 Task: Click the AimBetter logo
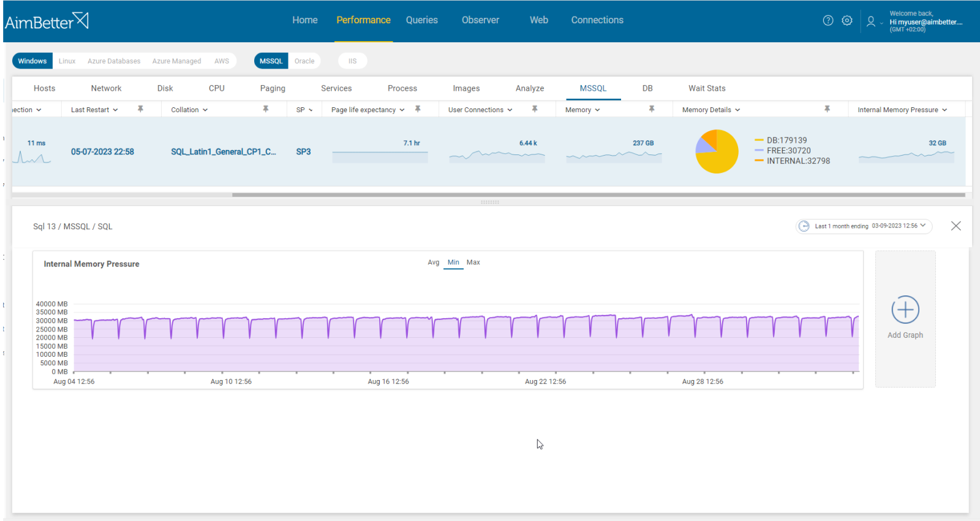tap(47, 21)
